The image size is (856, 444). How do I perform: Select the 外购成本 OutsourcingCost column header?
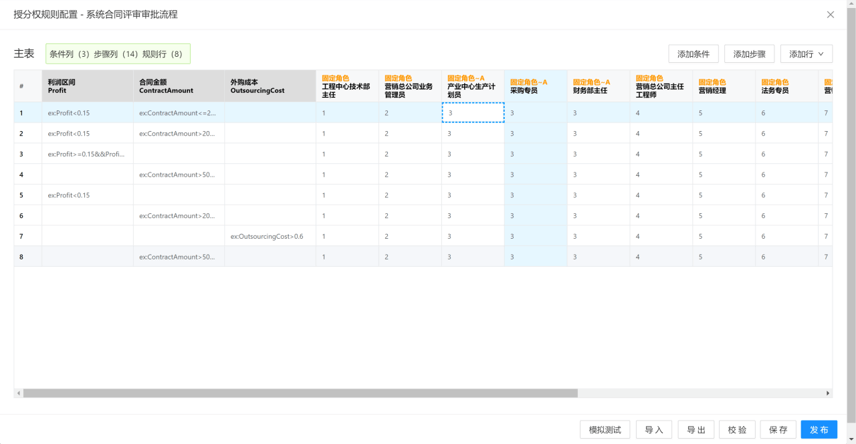[269, 86]
